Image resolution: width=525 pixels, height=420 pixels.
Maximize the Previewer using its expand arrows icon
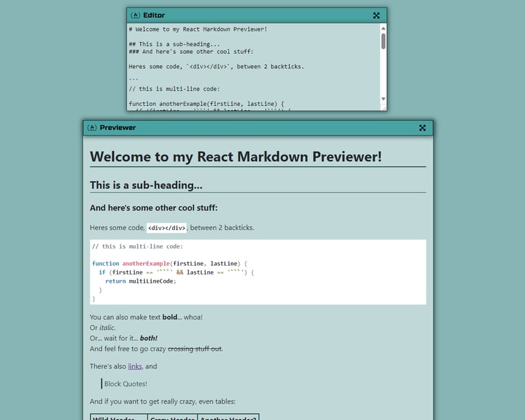coord(422,128)
